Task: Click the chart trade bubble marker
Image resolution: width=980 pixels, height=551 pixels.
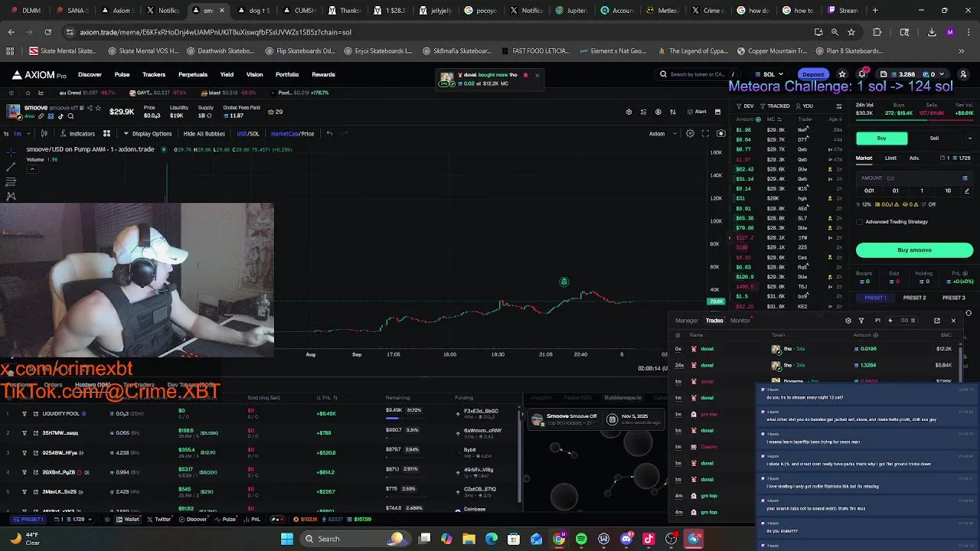Action: (x=564, y=282)
